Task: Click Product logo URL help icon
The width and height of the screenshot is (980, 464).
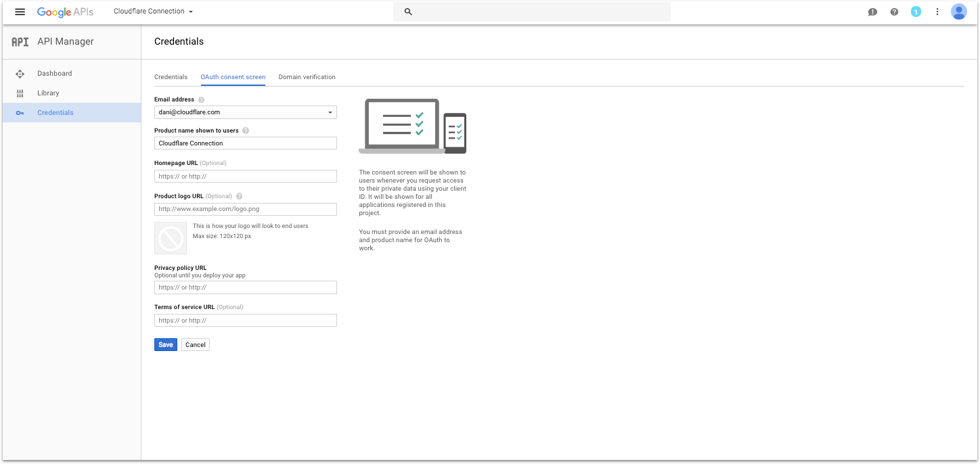Action: click(x=240, y=196)
